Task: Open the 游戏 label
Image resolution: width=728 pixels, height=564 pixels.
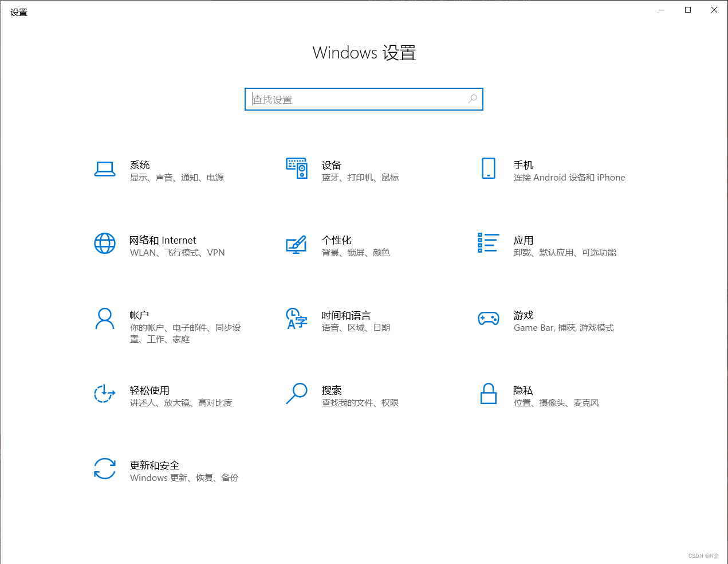Action: (524, 315)
